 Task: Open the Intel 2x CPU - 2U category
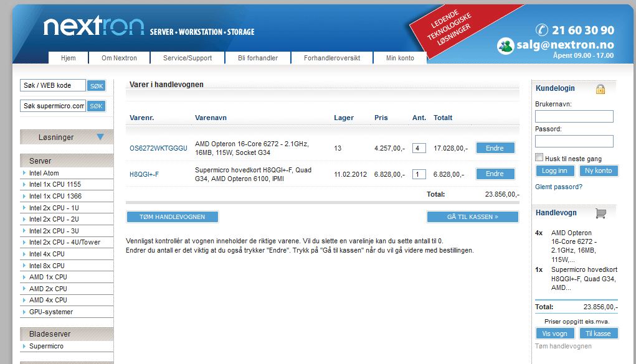54,219
